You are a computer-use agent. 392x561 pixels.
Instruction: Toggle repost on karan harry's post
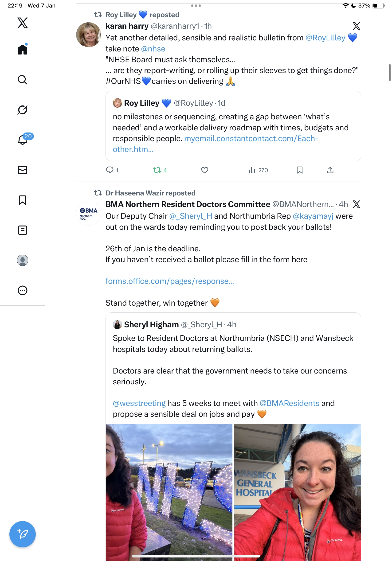[157, 170]
